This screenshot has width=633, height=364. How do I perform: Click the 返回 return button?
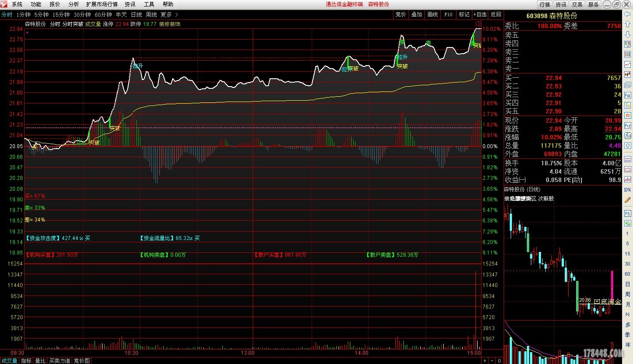[496, 15]
